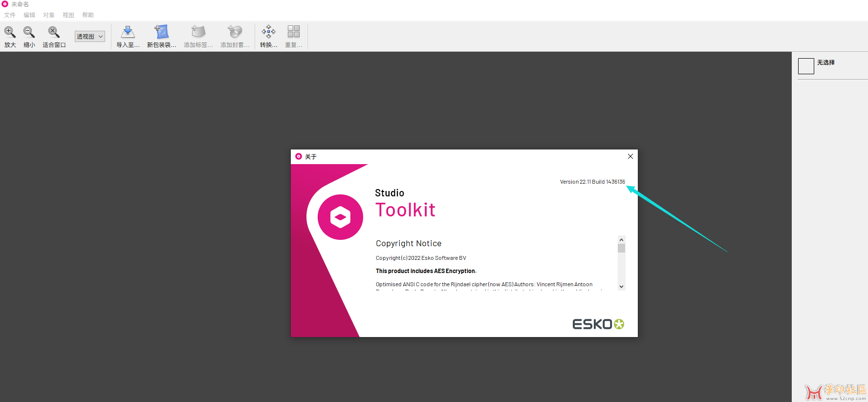Click the 添加标签 add label icon
The width and height of the screenshot is (868, 402).
[x=198, y=37]
